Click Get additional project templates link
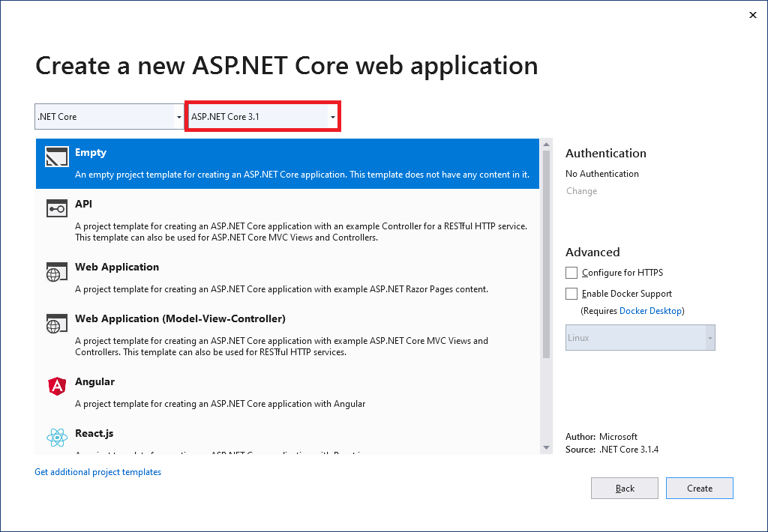 [98, 472]
